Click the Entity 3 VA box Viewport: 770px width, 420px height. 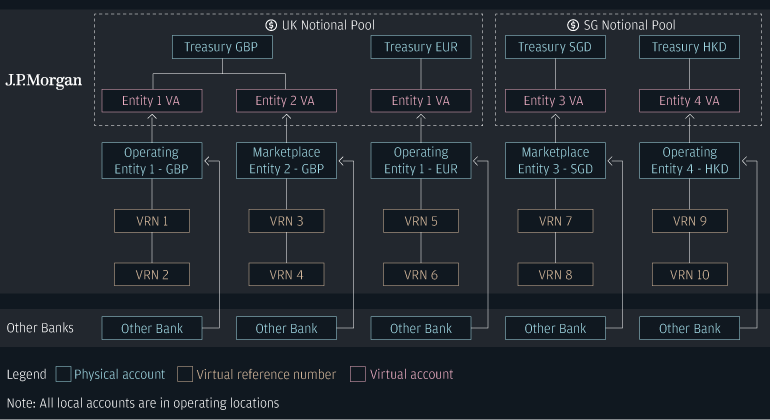(555, 101)
